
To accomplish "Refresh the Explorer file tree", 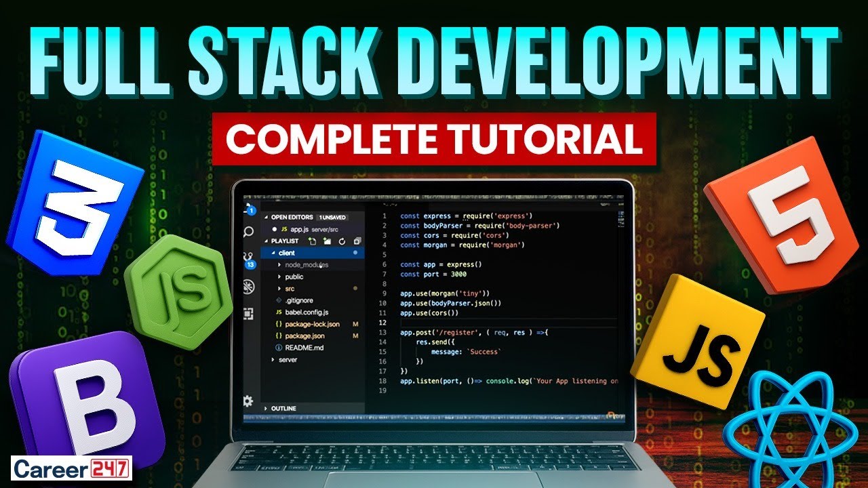I will [342, 241].
